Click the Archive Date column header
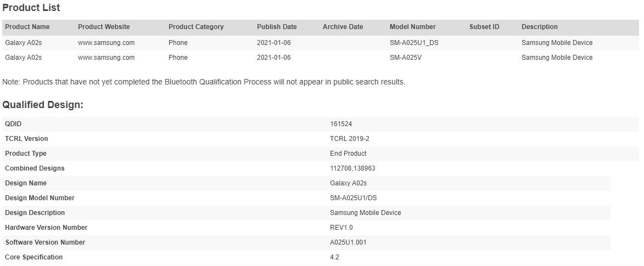The height and width of the screenshot is (266, 644). coord(343,27)
